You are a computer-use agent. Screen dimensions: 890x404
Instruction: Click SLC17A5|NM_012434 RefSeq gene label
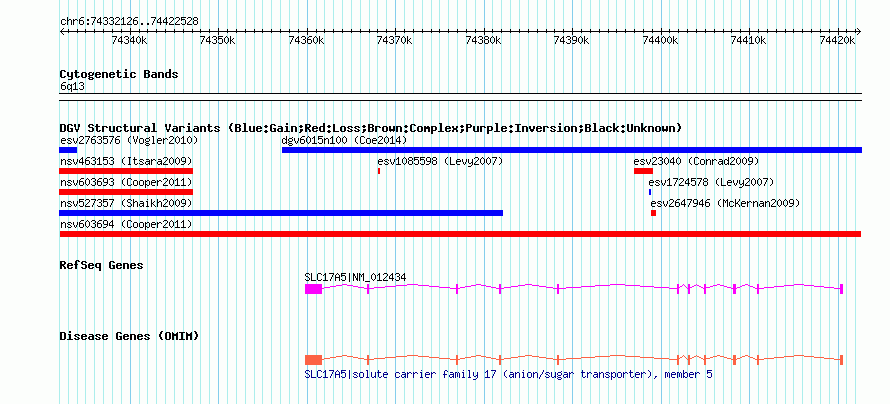[355, 277]
